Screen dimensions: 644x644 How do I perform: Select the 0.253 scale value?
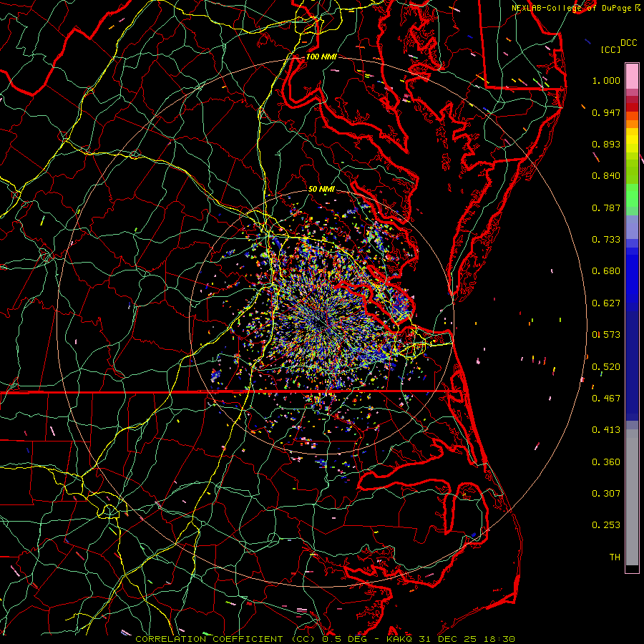tap(606, 525)
